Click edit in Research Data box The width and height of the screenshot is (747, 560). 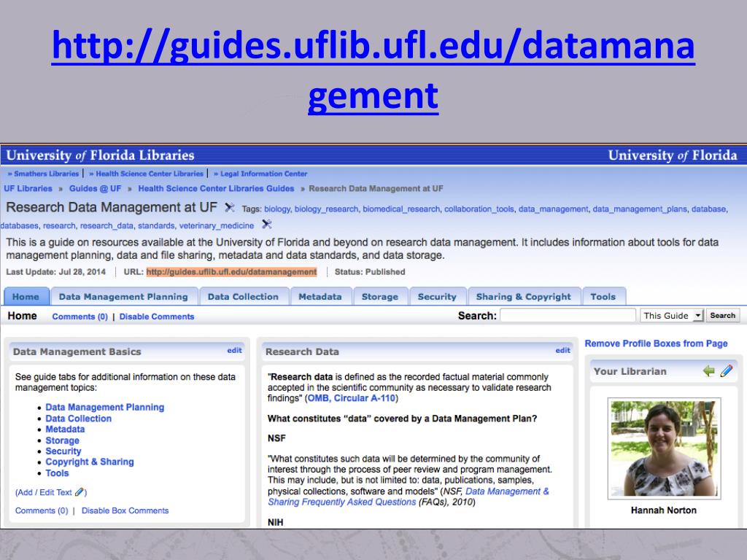tap(562, 350)
